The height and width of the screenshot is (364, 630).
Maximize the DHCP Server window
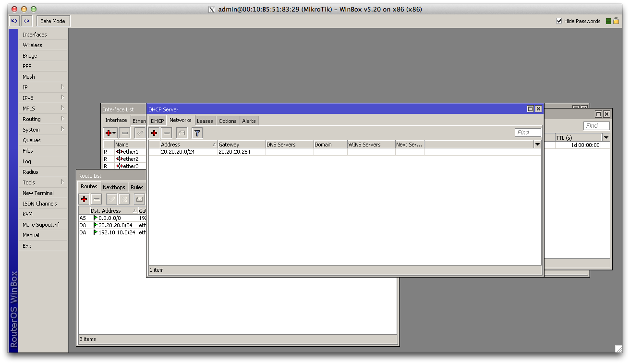tap(530, 109)
